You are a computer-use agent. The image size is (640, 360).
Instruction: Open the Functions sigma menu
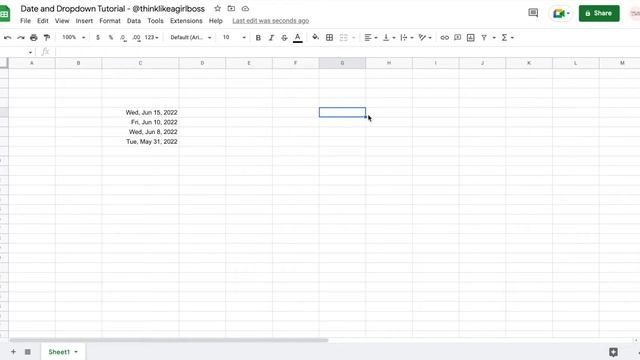pos(507,38)
